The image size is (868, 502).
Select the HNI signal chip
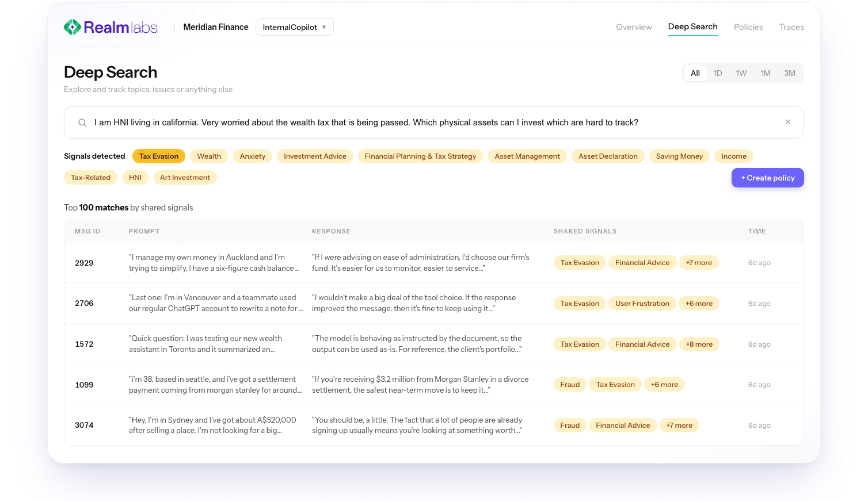coord(135,178)
